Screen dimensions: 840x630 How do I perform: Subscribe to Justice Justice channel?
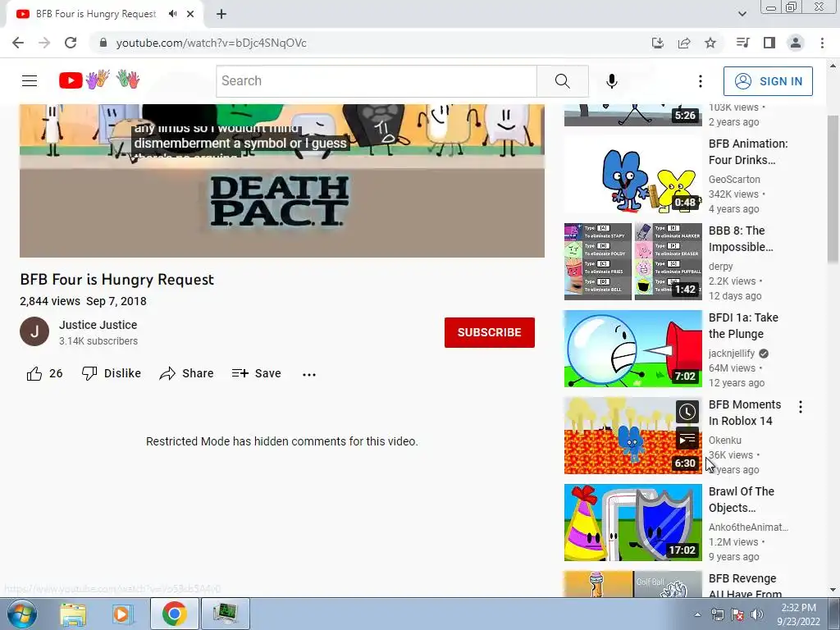[x=489, y=332]
